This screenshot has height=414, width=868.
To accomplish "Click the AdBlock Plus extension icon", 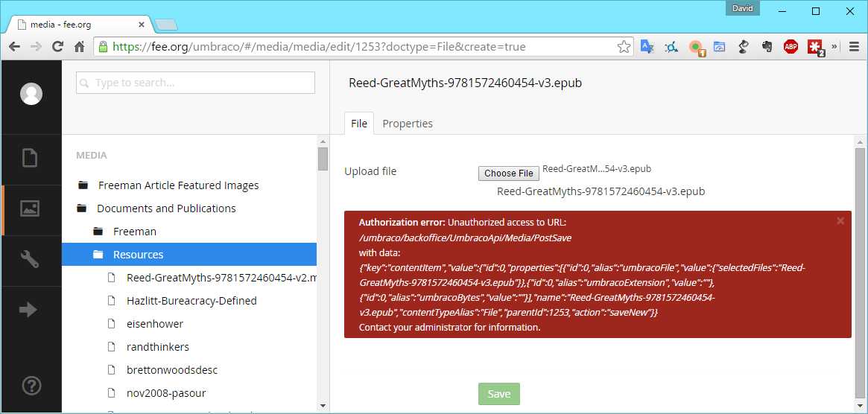I will pyautogui.click(x=791, y=47).
